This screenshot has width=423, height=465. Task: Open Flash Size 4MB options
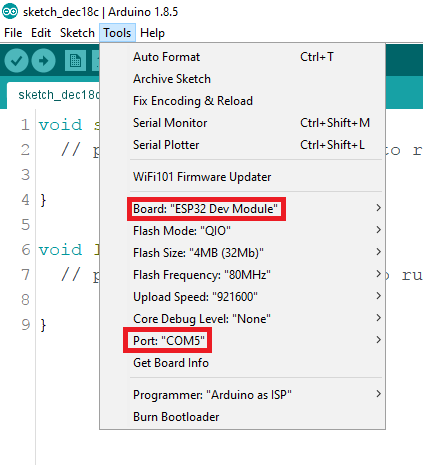click(x=242, y=253)
